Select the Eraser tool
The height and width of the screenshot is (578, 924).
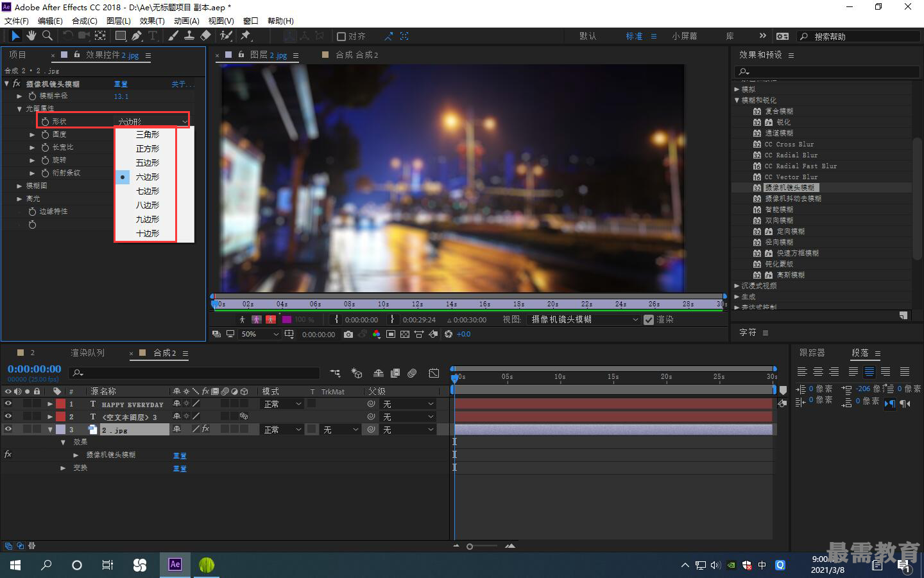205,36
